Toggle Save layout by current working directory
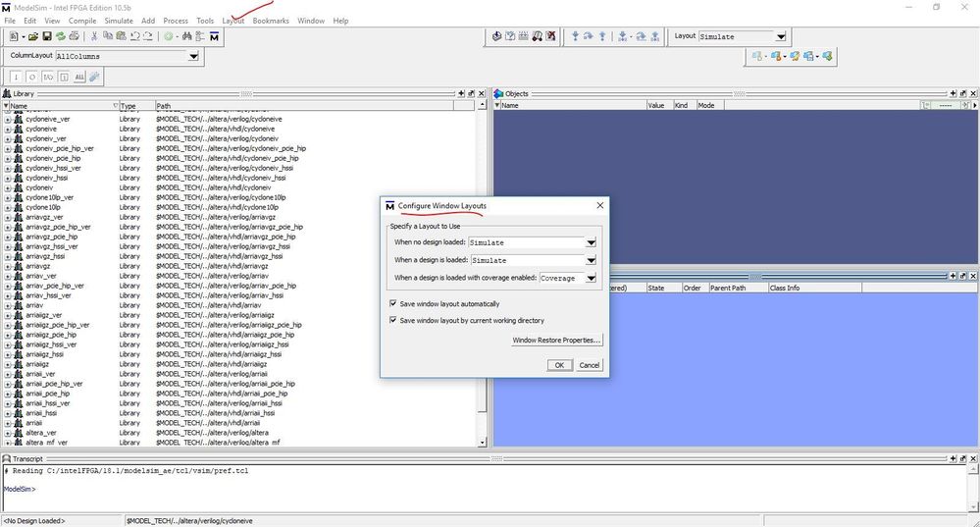980x527 pixels. click(393, 320)
